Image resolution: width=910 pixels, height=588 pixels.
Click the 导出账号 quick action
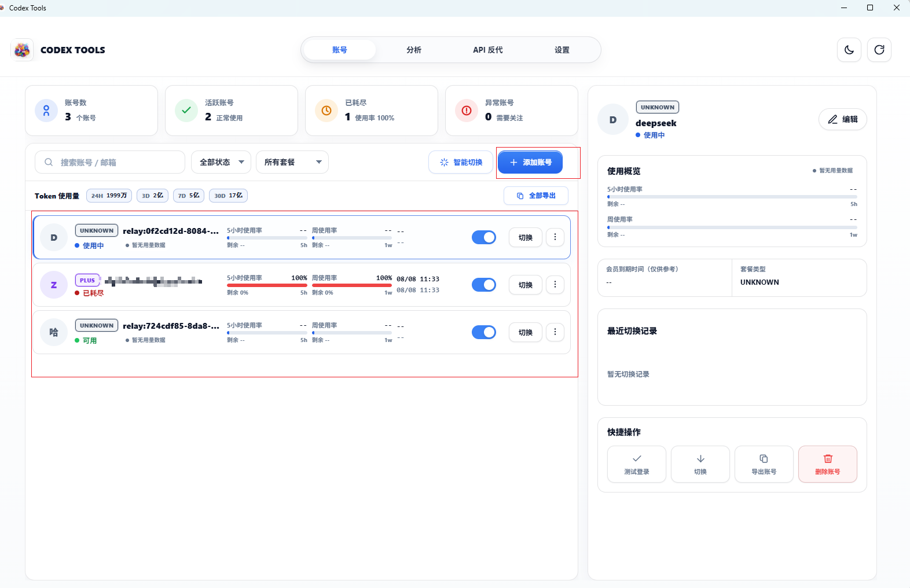coord(764,464)
